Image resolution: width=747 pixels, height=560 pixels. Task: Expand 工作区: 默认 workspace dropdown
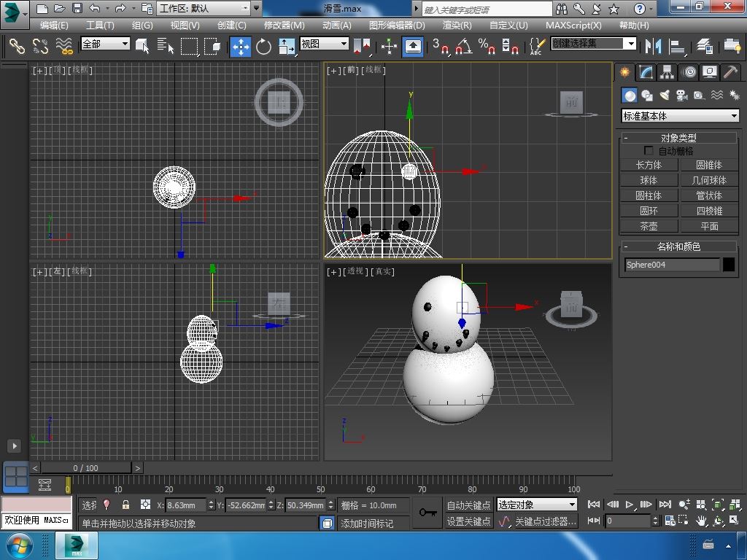[x=204, y=8]
